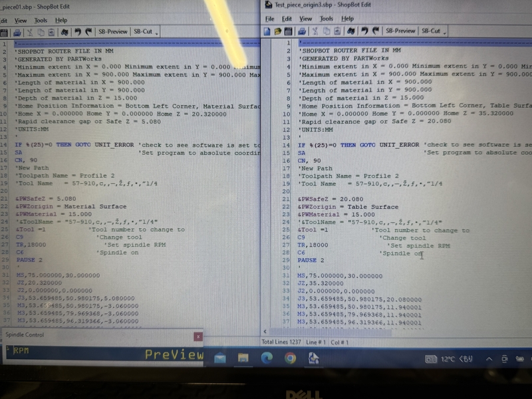Click Undo arrow in left window toolbar
This screenshot has width=532, height=399.
tap(78, 32)
